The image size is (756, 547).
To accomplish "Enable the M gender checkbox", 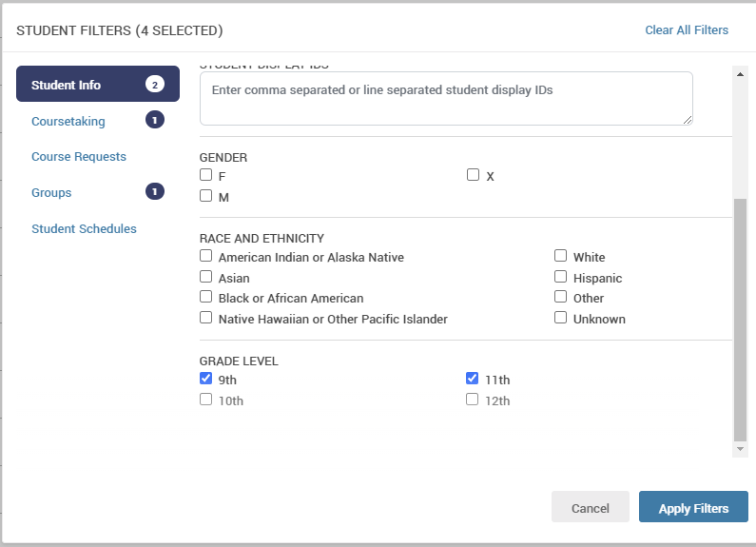I will tap(206, 196).
